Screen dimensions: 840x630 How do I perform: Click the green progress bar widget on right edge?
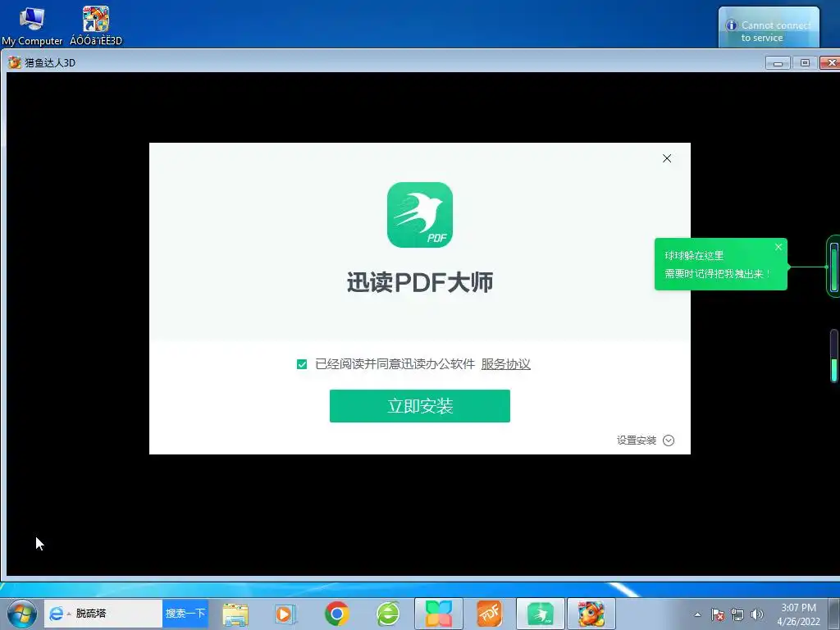(834, 355)
